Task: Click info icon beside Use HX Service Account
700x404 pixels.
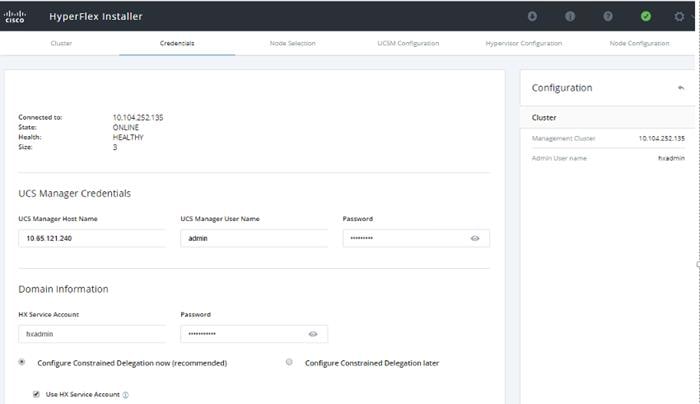Action: (x=125, y=395)
